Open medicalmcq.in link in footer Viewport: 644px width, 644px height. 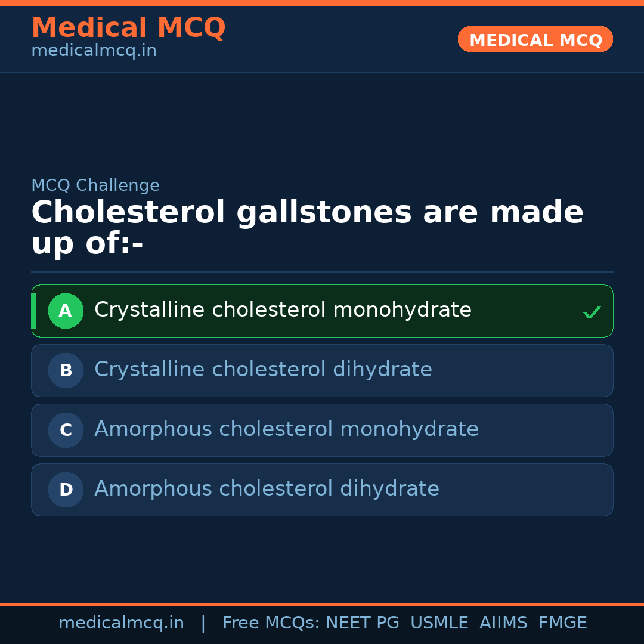[121, 623]
